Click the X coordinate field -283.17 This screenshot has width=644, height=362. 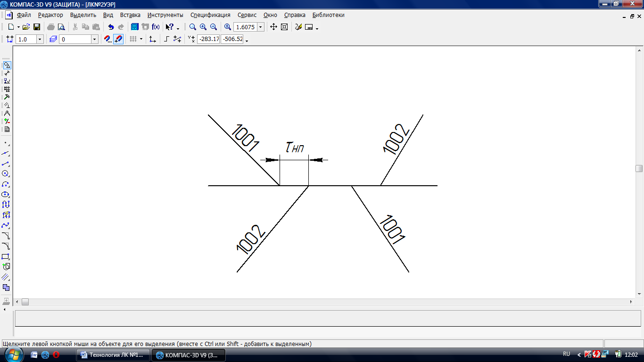208,39
